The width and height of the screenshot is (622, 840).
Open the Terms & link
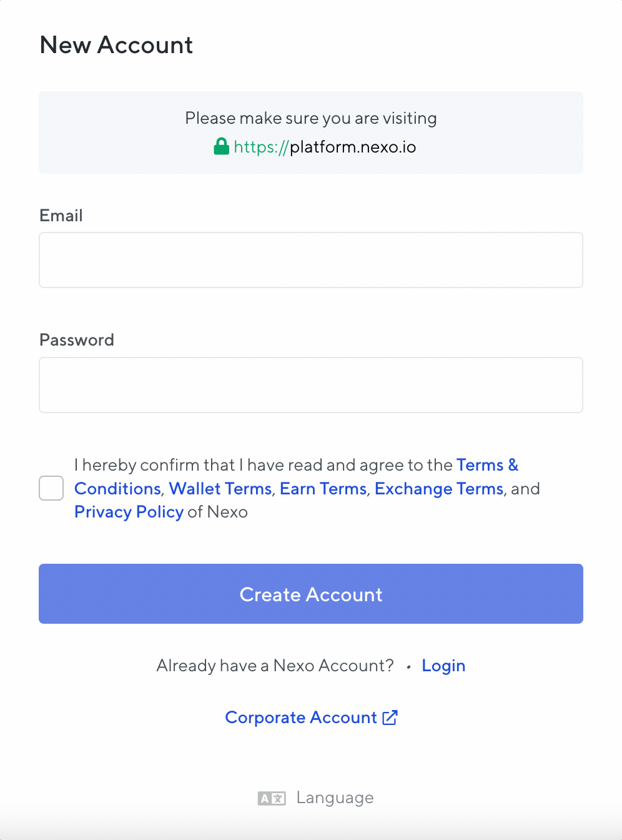pos(487,465)
